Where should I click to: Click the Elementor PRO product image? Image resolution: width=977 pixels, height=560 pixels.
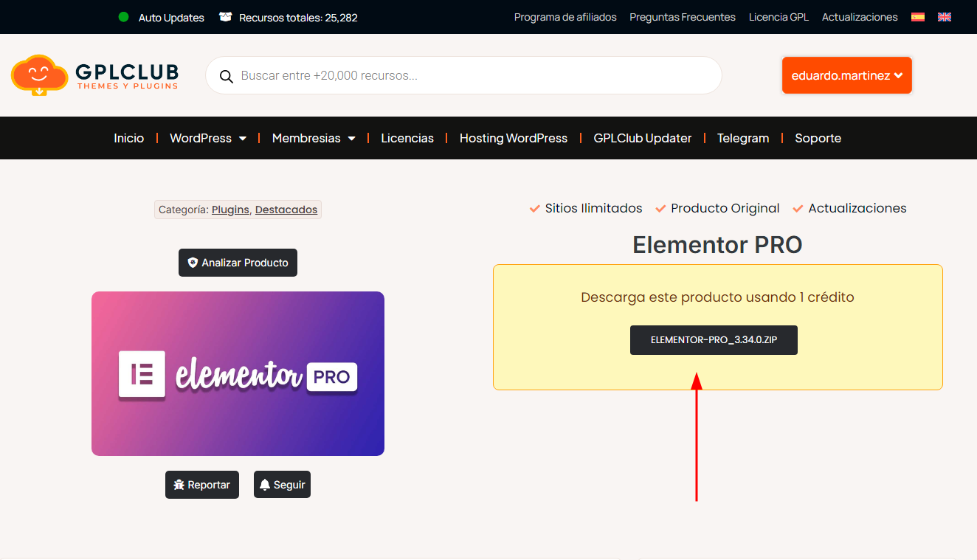pos(238,373)
